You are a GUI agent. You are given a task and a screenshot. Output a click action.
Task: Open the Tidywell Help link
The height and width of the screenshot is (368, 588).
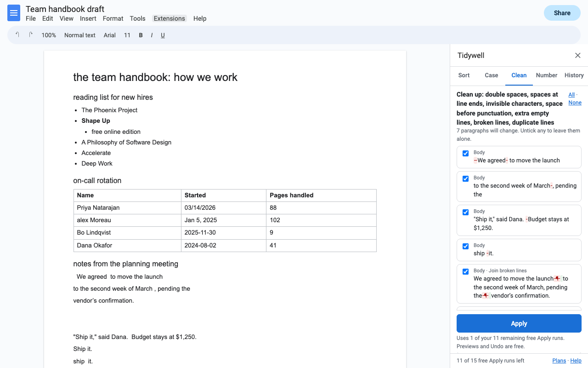point(576,361)
